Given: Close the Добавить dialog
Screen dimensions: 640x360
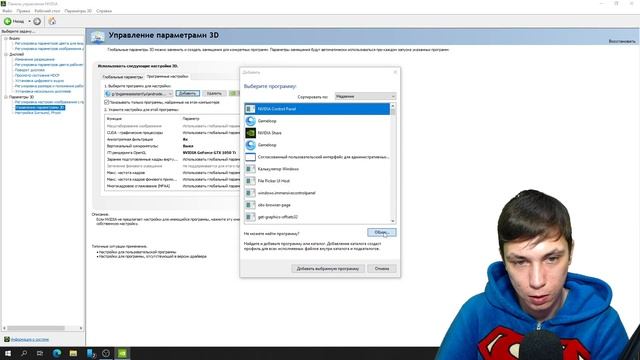Looking at the screenshot, I should click(x=395, y=72).
